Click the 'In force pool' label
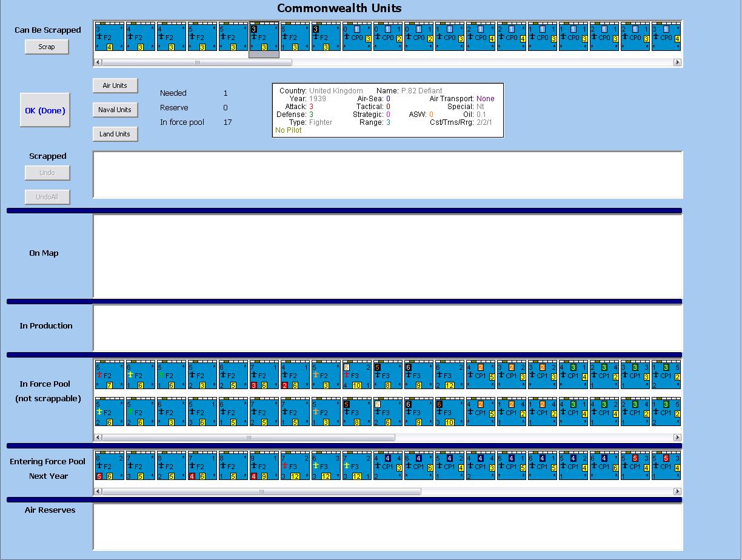This screenshot has width=742, height=560. (182, 122)
